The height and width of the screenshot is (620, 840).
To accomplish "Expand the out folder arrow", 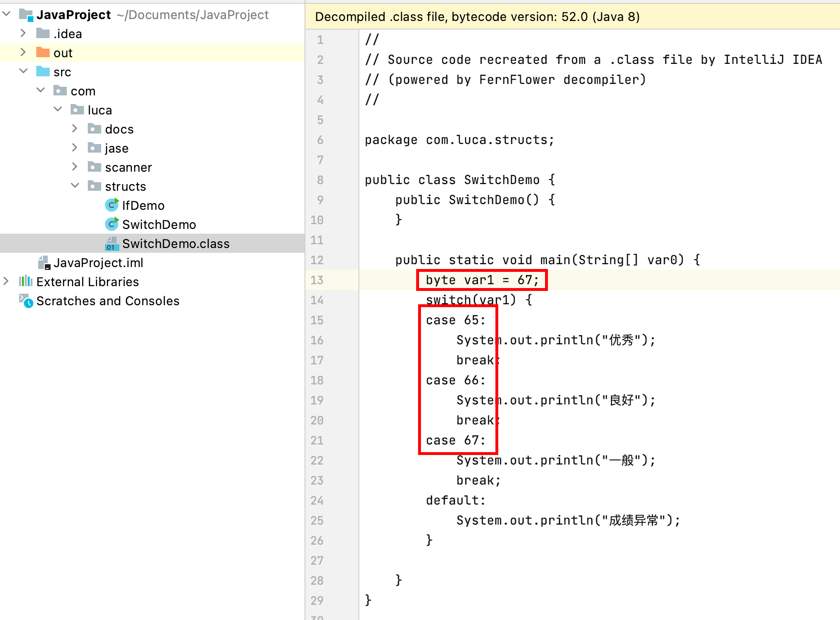I will (23, 52).
